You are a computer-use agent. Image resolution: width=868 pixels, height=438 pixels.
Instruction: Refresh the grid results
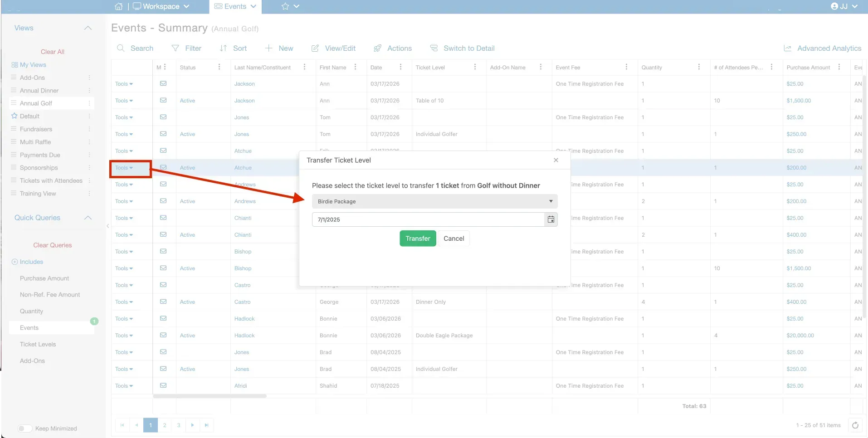[855, 425]
